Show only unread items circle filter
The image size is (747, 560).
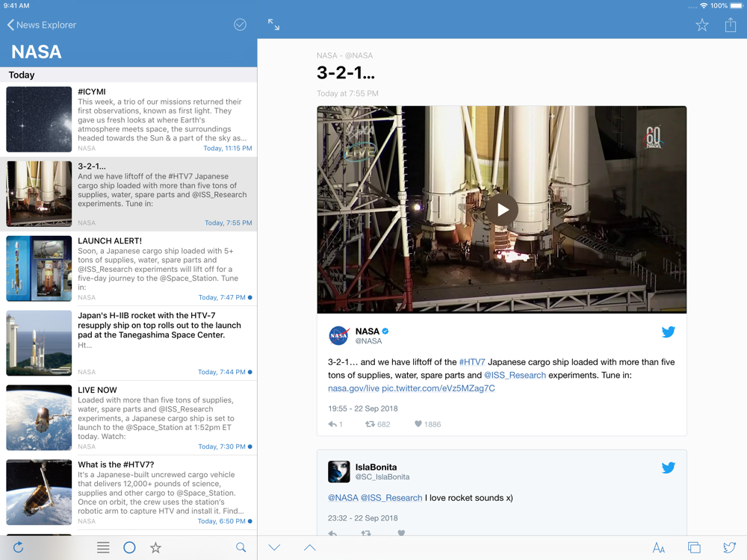[x=129, y=547]
